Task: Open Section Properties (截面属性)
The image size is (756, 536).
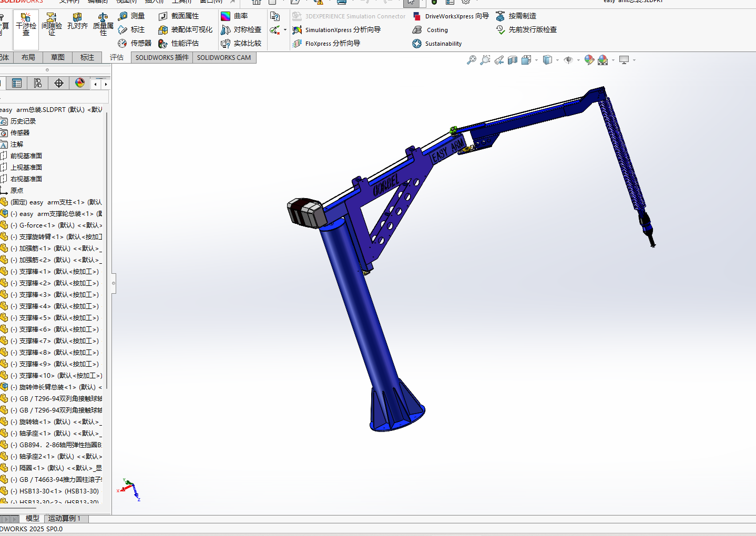Action: pyautogui.click(x=179, y=16)
